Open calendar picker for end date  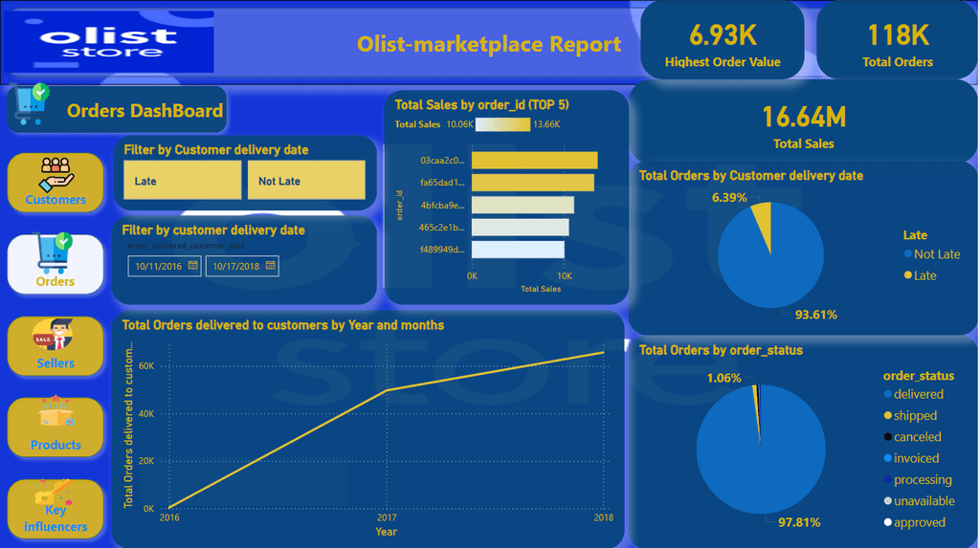271,266
